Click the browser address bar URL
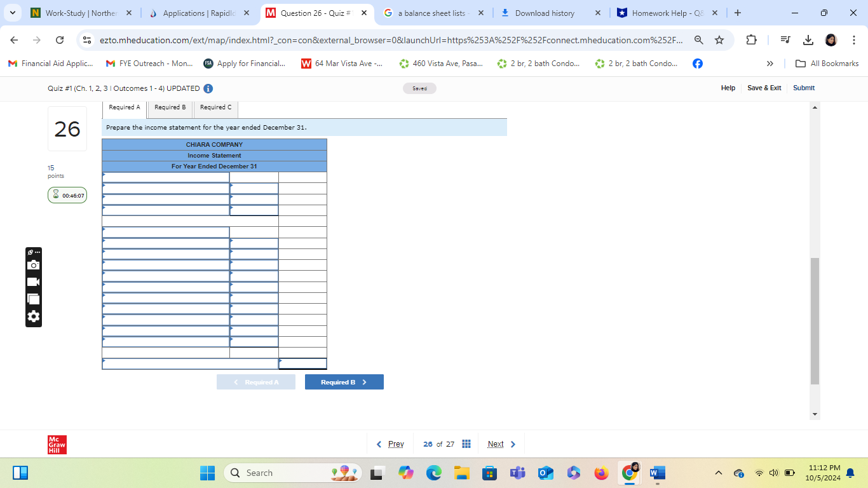Image resolution: width=868 pixels, height=488 pixels. pyautogui.click(x=391, y=40)
